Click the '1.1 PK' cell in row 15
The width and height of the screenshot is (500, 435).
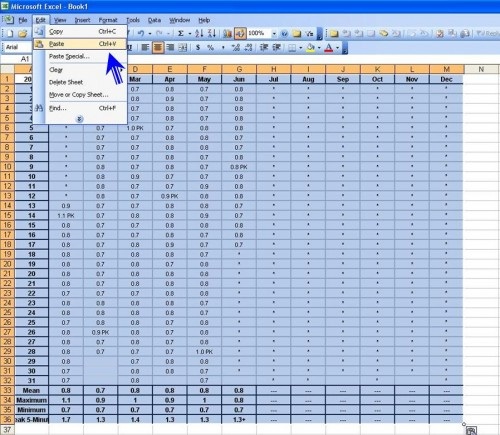click(66, 216)
